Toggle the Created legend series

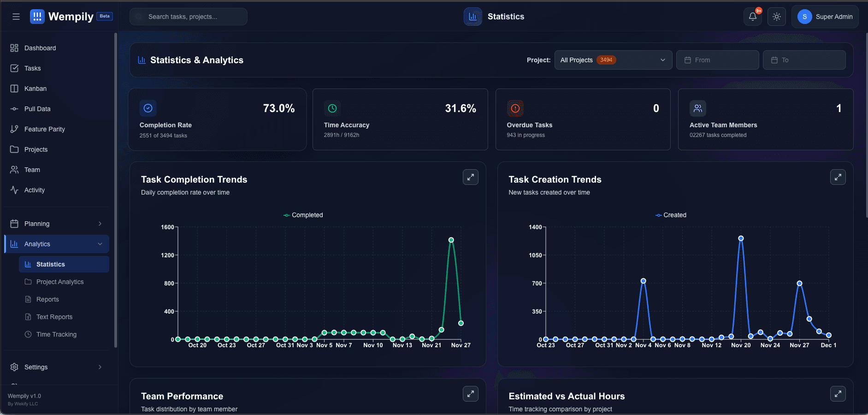pyautogui.click(x=671, y=215)
